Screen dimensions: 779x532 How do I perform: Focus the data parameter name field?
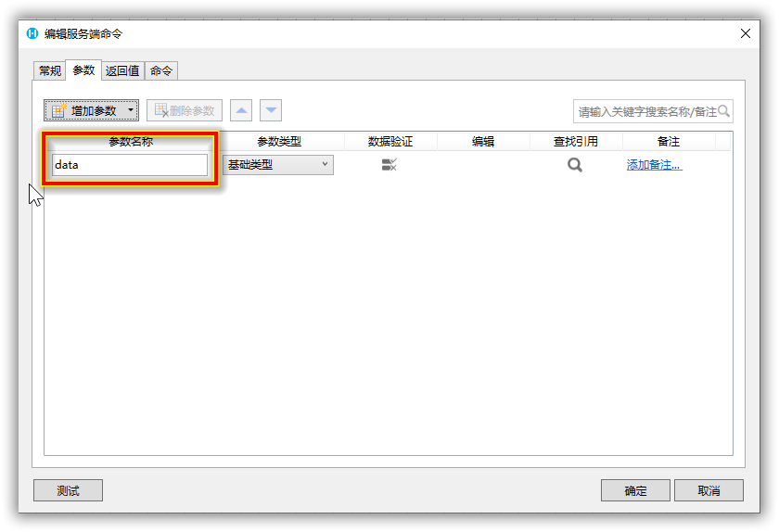pyautogui.click(x=130, y=165)
